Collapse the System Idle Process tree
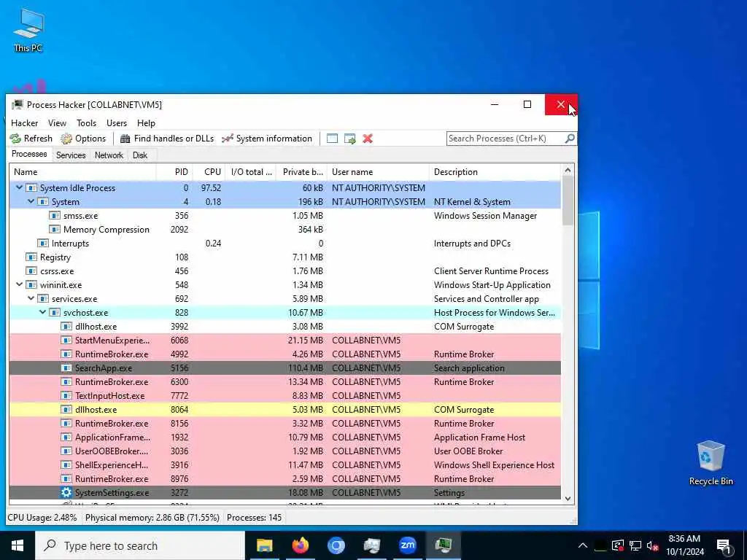747x560 pixels. point(19,187)
